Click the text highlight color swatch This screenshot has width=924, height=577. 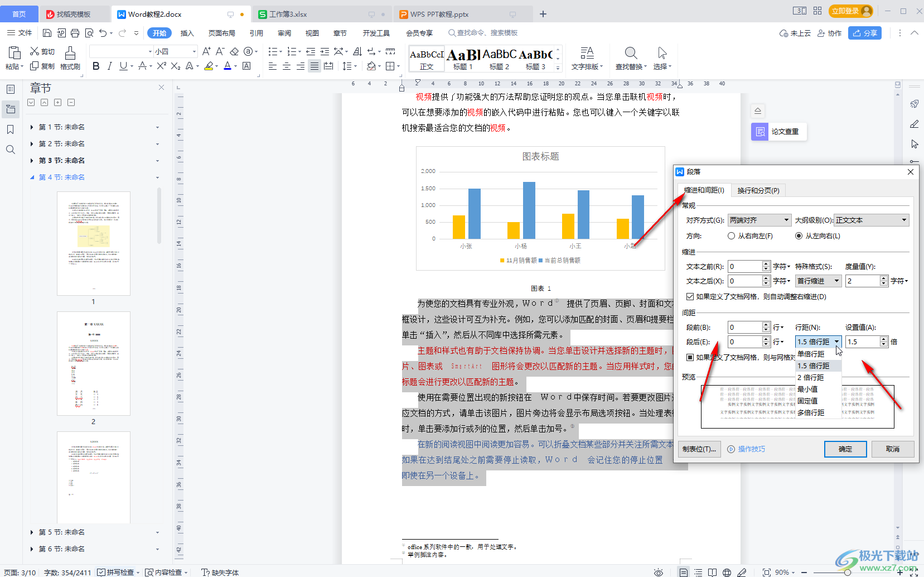pyautogui.click(x=209, y=66)
